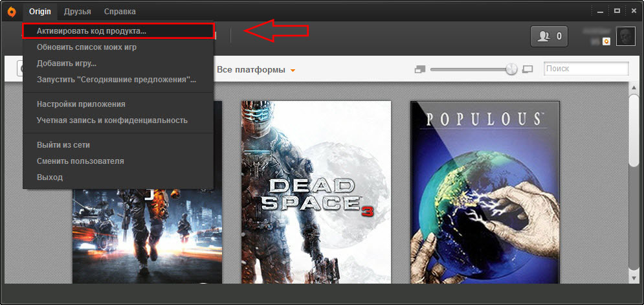Click Выход to quit Origin
The image size is (644, 305).
(x=118, y=177)
